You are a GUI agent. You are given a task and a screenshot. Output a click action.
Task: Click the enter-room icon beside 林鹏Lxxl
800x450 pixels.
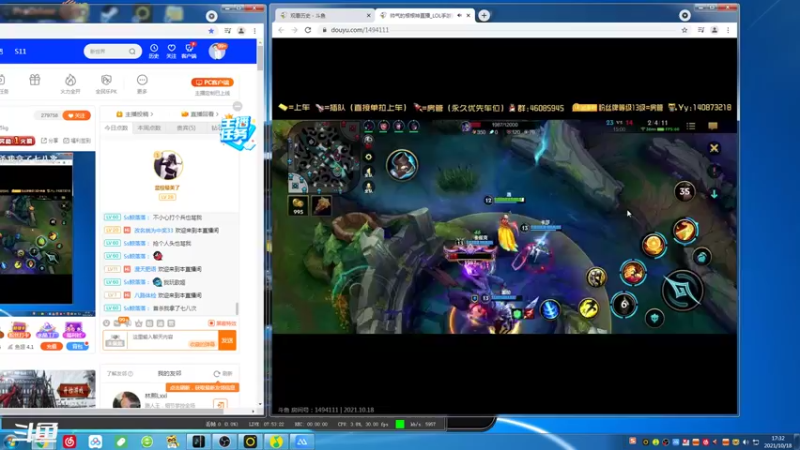tap(220, 405)
